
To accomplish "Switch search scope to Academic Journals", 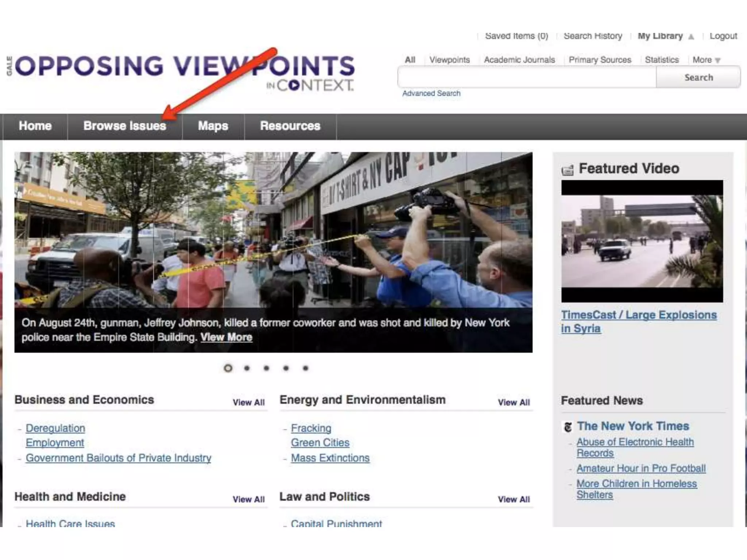I will (x=519, y=60).
